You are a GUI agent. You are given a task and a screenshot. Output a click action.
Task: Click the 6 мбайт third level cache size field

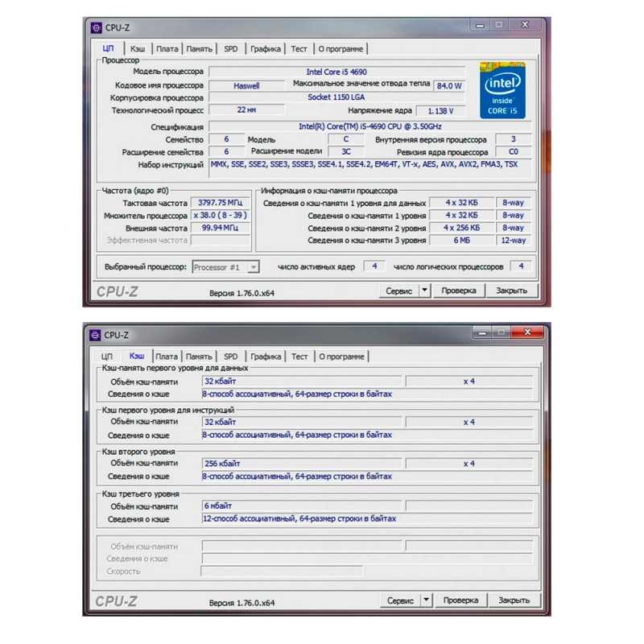[x=302, y=506]
